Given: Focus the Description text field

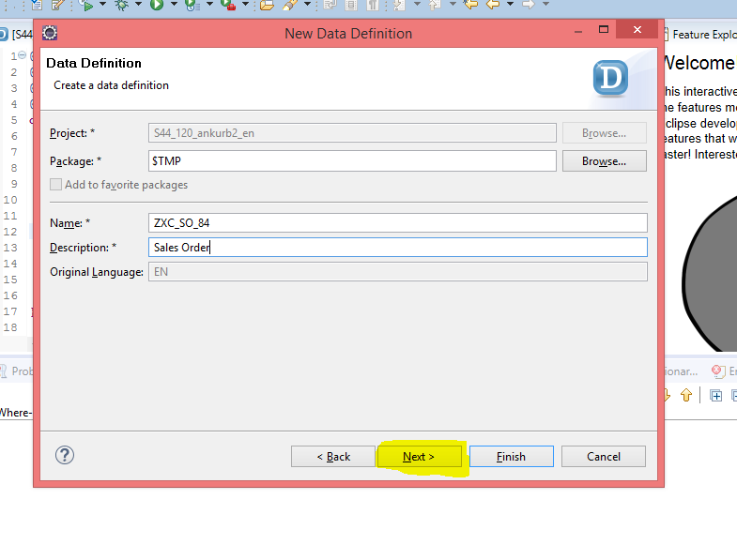Looking at the screenshot, I should [398, 247].
